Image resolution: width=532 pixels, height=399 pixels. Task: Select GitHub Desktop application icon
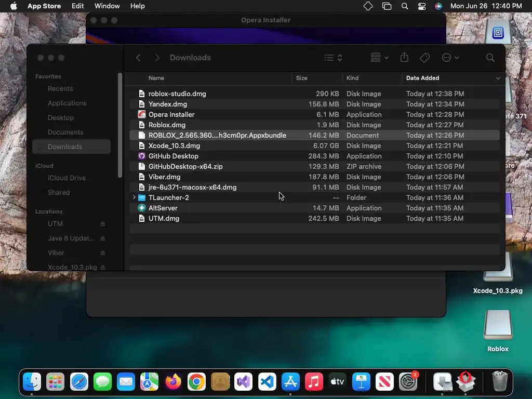tap(142, 156)
